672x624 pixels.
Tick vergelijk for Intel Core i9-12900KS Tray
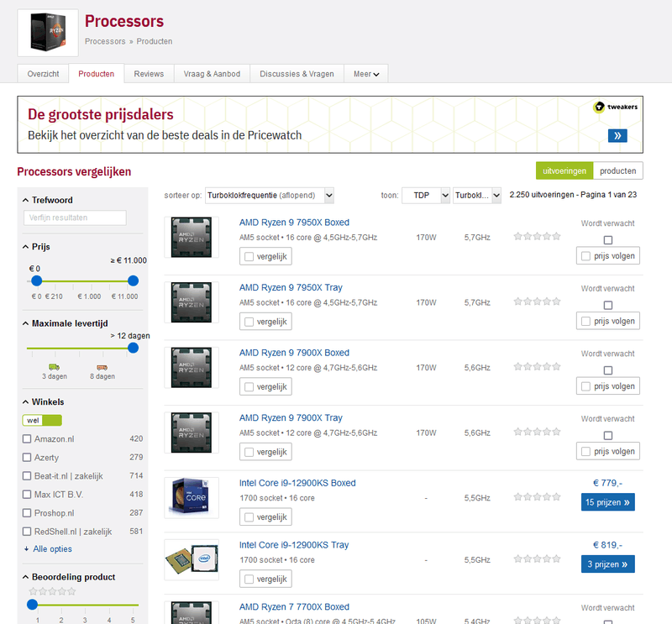[265, 579]
